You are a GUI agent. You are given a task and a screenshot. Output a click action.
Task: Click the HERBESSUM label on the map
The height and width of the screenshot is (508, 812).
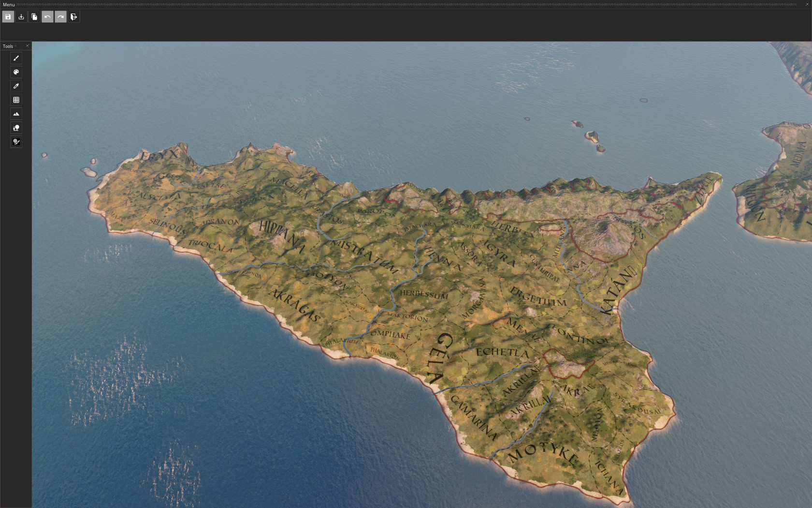(424, 294)
